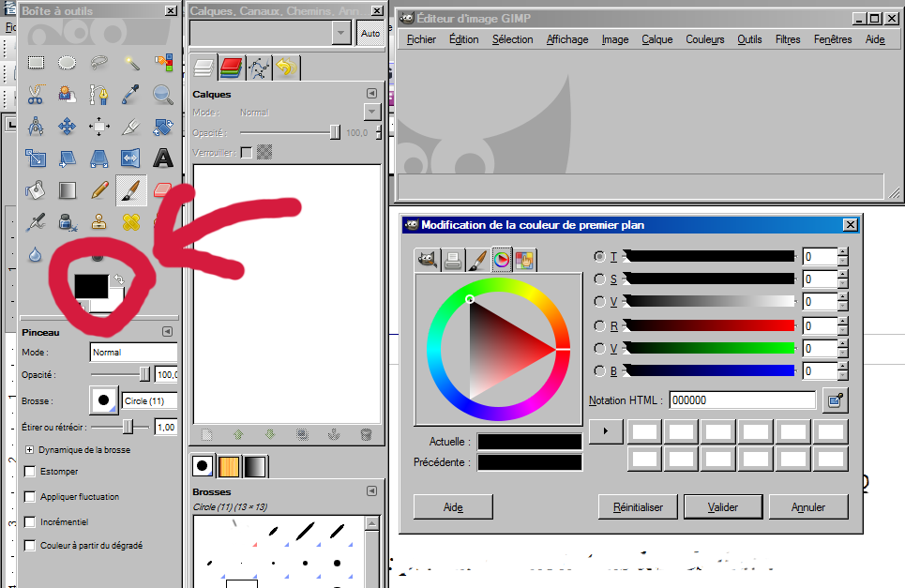Viewport: 905px width, 588px height.
Task: Switch to the undo history tab
Action: 286,68
